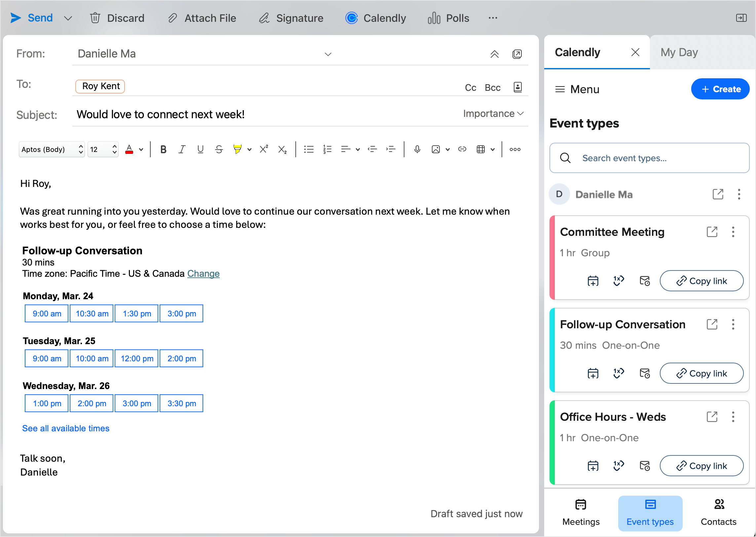The width and height of the screenshot is (756, 537).
Task: Start voice dictation with the microphone icon
Action: (417, 150)
